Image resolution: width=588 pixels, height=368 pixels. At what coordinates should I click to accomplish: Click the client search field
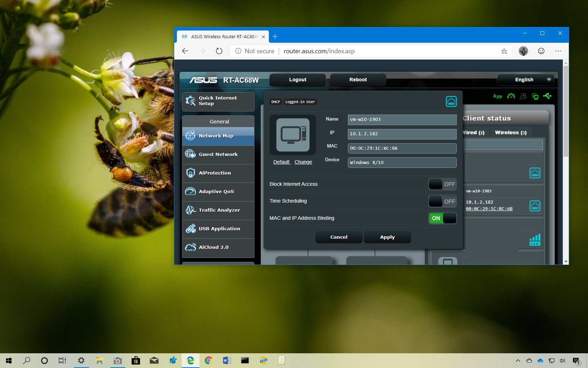click(x=503, y=145)
